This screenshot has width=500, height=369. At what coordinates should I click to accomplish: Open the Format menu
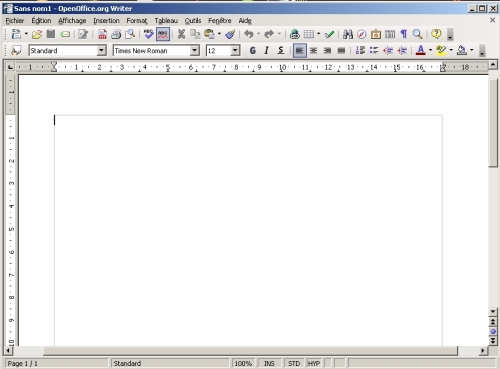137,21
